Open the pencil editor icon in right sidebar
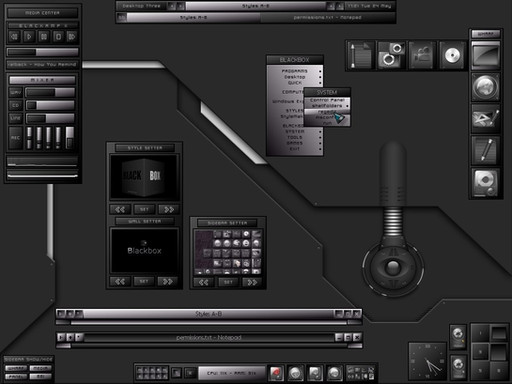 coord(486,151)
